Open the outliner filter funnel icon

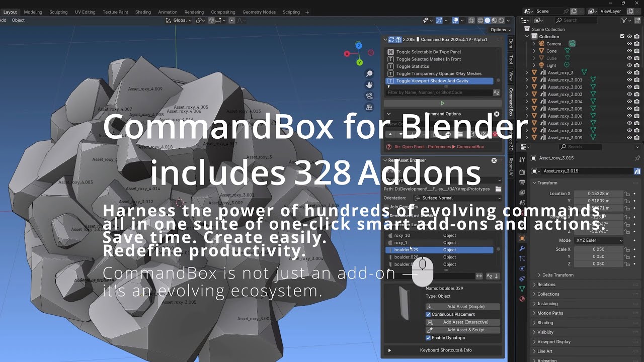point(624,20)
